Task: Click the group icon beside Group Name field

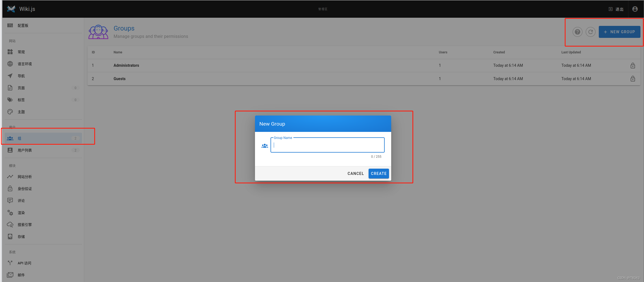Action: pyautogui.click(x=265, y=146)
